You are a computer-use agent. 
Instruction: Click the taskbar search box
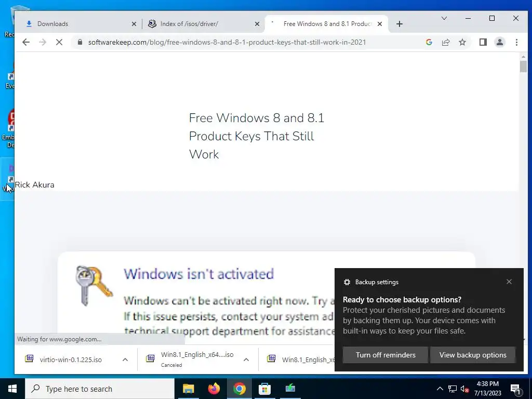click(x=100, y=389)
